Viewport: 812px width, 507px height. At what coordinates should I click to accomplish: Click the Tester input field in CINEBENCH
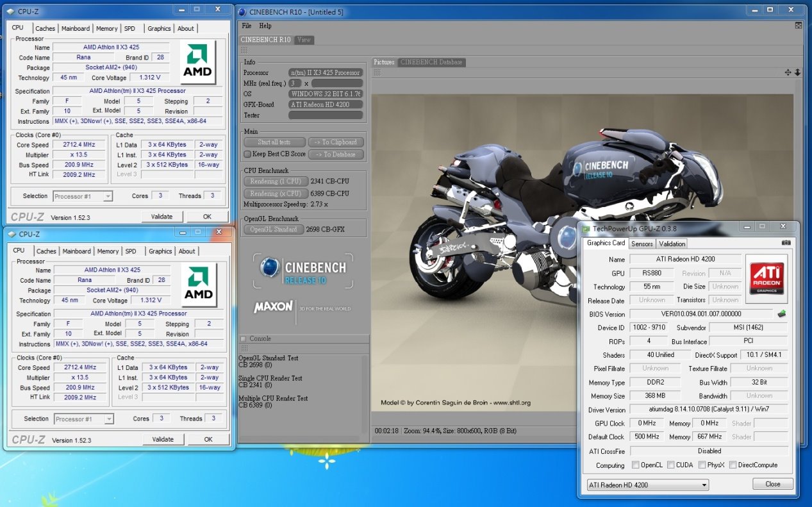(326, 115)
